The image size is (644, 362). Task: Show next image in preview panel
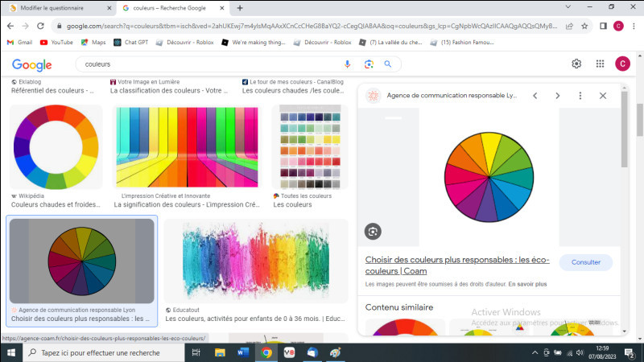(557, 96)
